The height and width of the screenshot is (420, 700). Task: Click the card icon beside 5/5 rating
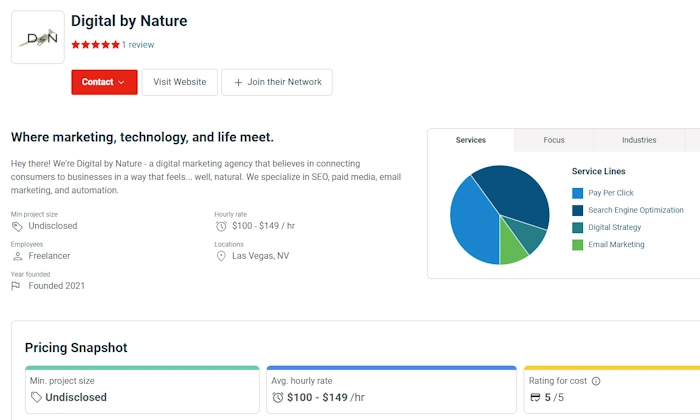click(x=535, y=397)
